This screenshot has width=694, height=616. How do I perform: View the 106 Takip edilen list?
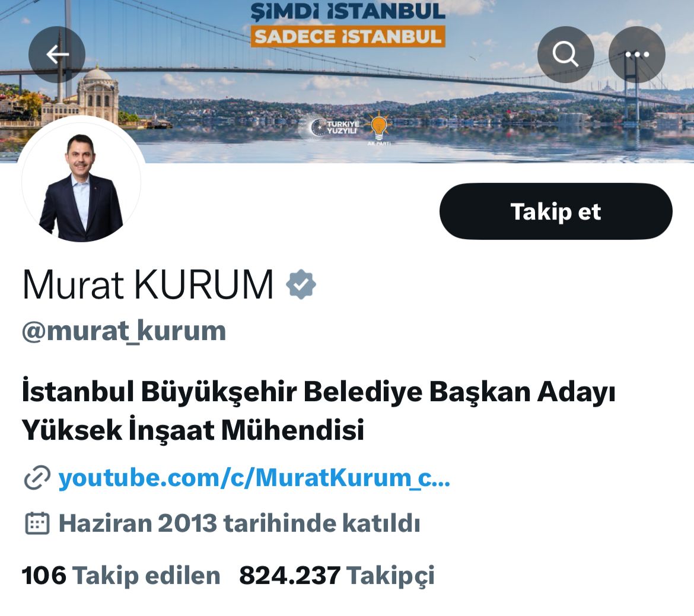(121, 575)
